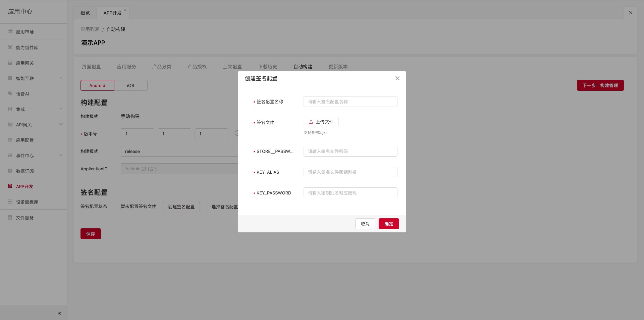Click the 应用市场 sidebar icon

click(10, 32)
